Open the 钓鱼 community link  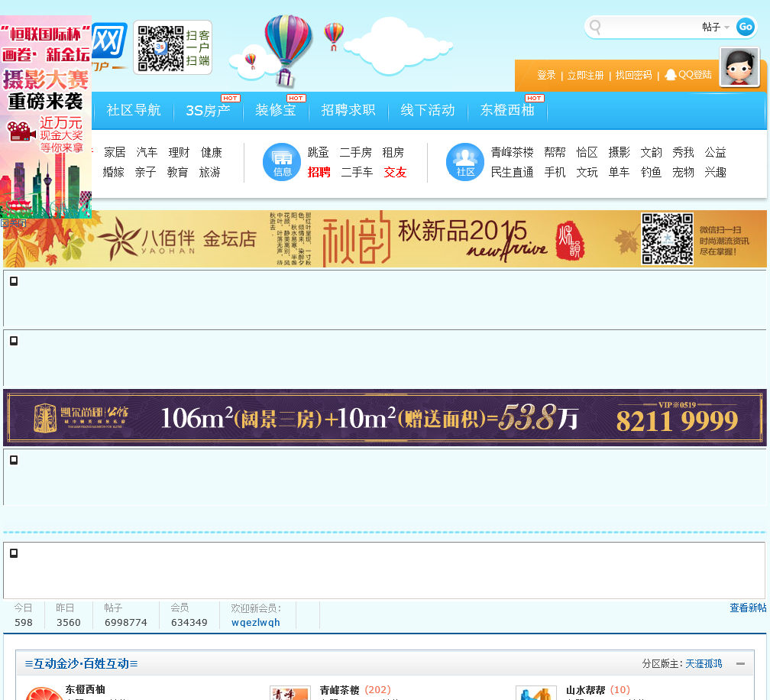(x=651, y=173)
